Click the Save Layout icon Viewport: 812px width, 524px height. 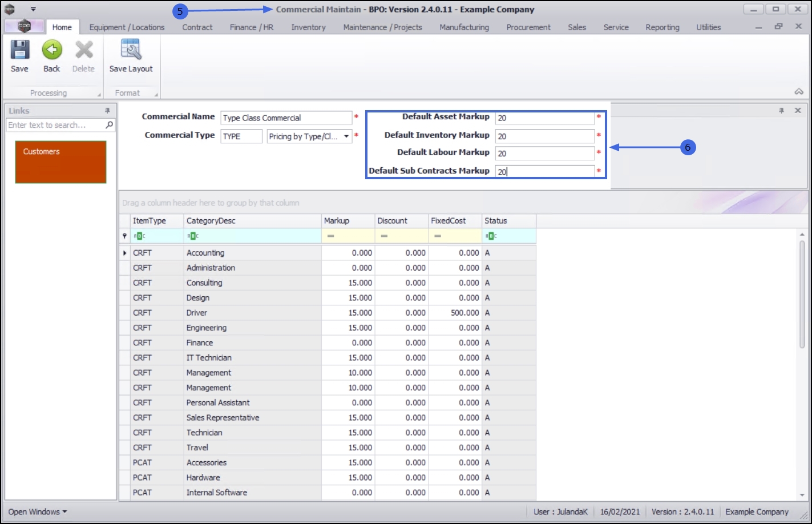pyautogui.click(x=131, y=50)
